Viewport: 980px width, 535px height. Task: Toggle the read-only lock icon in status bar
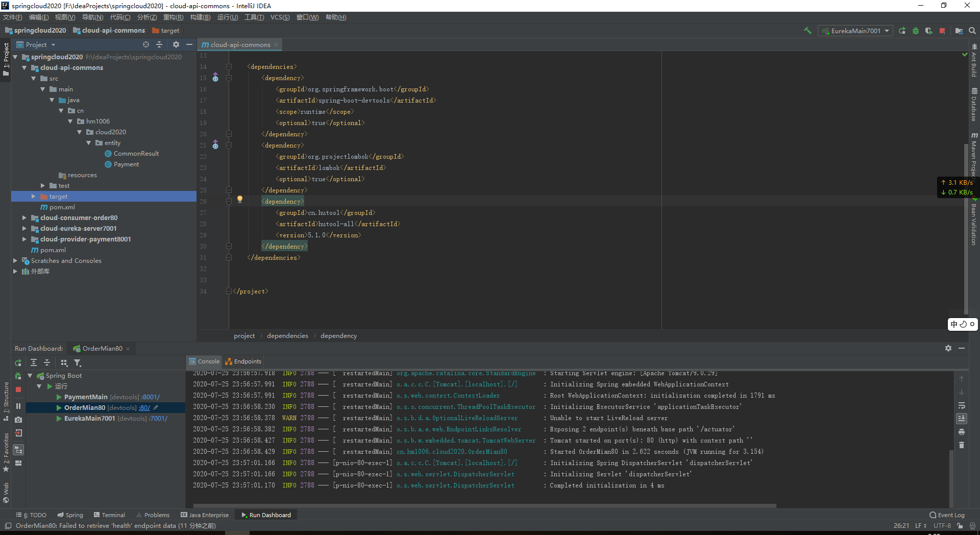pos(960,525)
